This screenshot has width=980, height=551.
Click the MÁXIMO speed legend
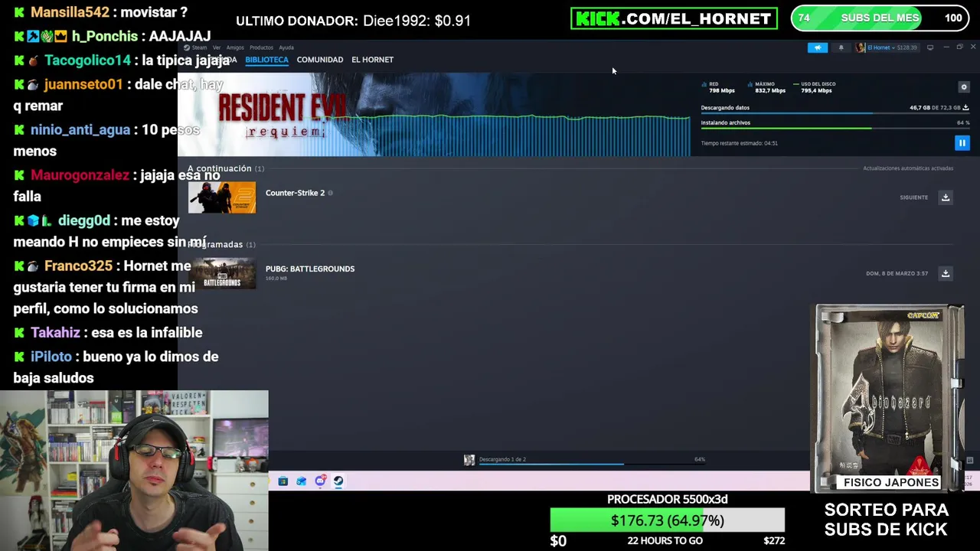pos(766,87)
